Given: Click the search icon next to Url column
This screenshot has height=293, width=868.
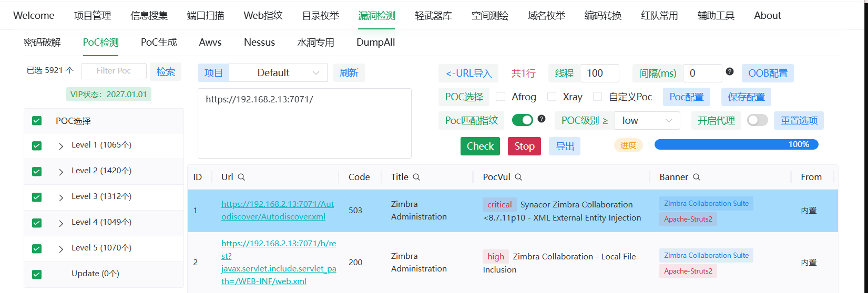Looking at the screenshot, I should pos(241,177).
